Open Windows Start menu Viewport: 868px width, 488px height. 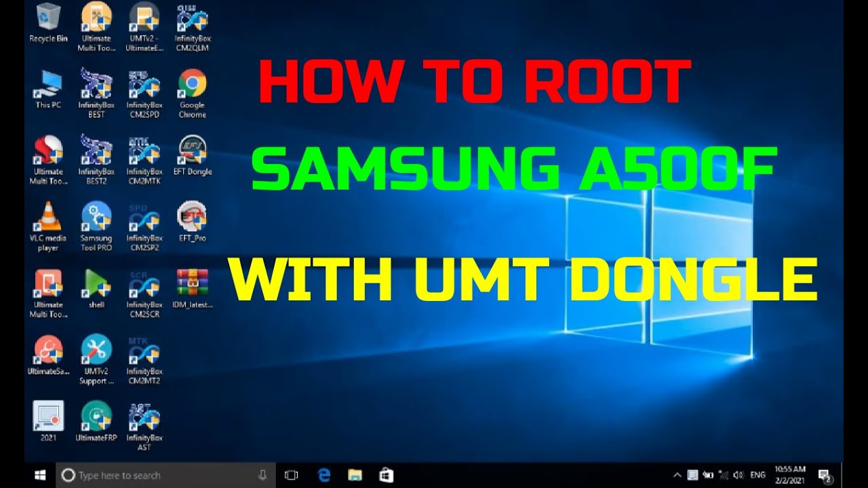click(x=41, y=475)
